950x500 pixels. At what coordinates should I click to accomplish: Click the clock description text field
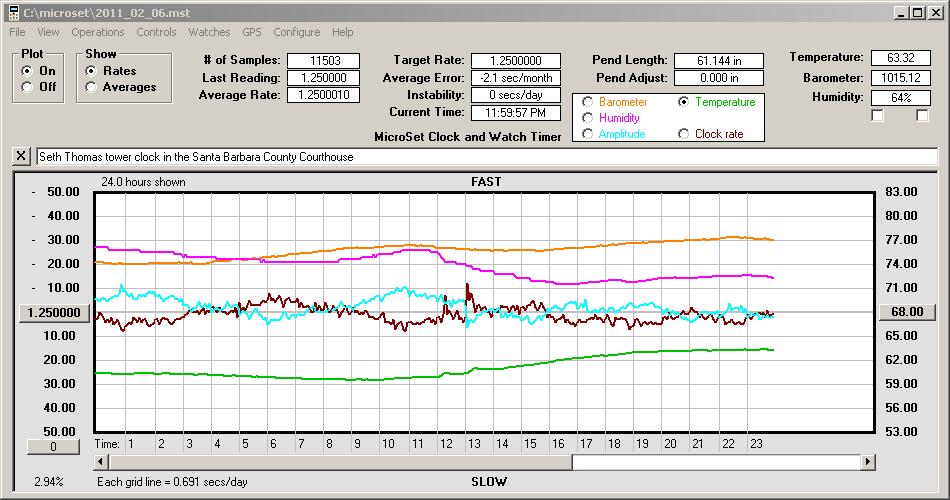pyautogui.click(x=487, y=156)
